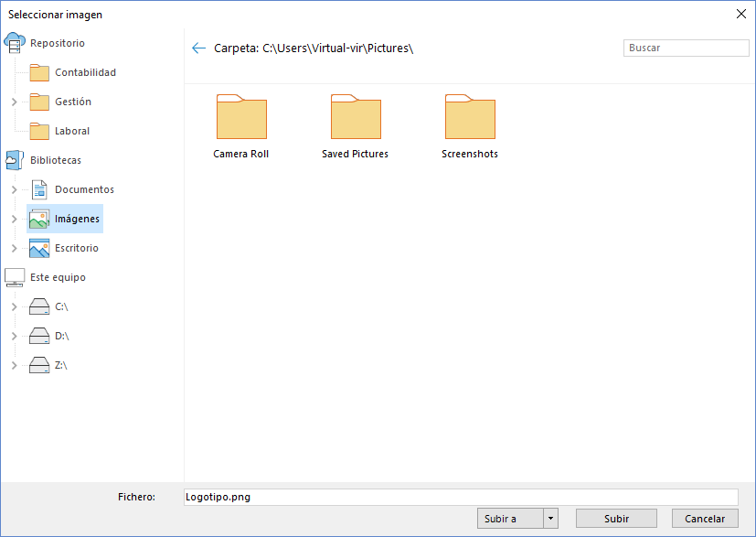Select the Bibliotecas label
The image size is (756, 537).
click(56, 160)
